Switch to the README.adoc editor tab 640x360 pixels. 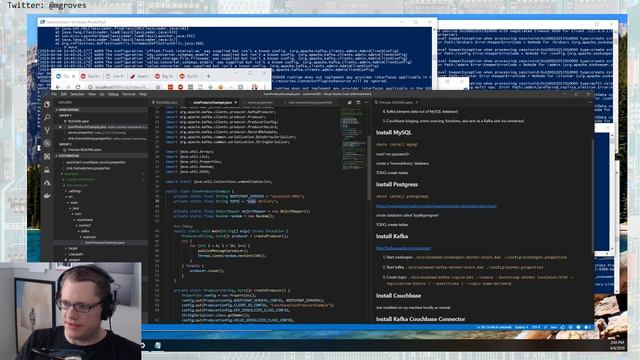pyautogui.click(x=167, y=102)
